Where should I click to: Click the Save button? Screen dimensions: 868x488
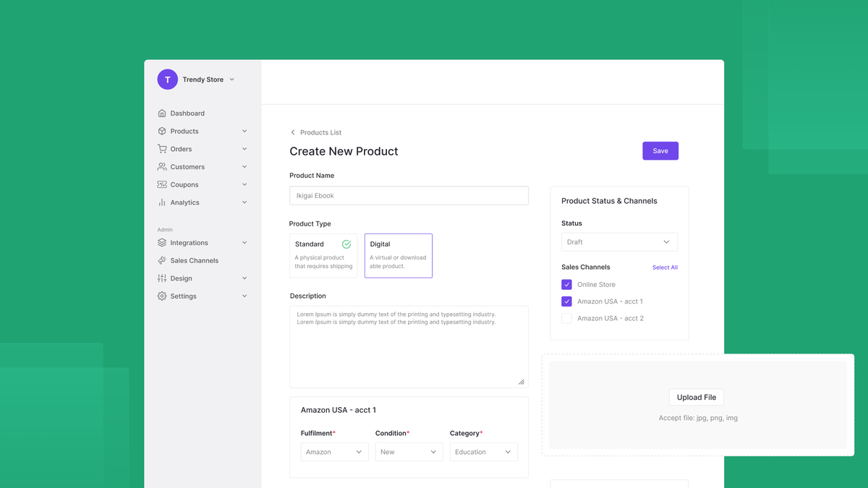pos(660,150)
